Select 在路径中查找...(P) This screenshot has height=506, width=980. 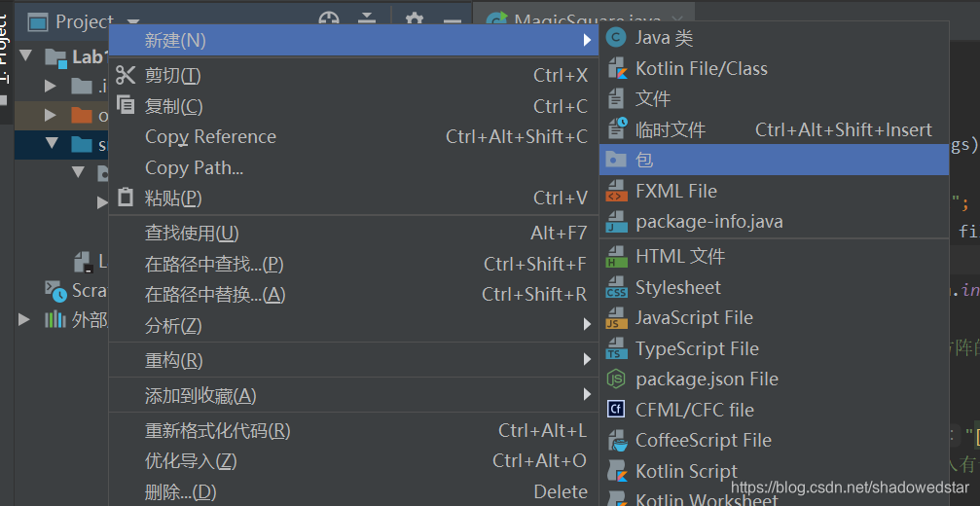click(x=353, y=264)
